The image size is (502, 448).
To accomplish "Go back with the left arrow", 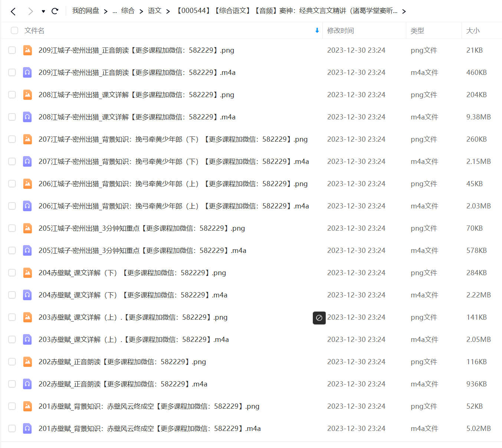I will click(x=13, y=11).
